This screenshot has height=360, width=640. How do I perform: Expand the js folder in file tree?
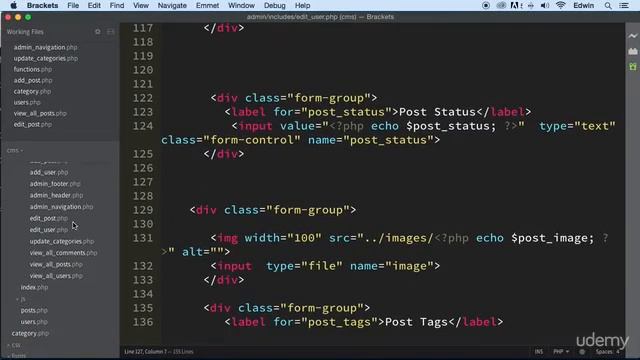point(20,299)
